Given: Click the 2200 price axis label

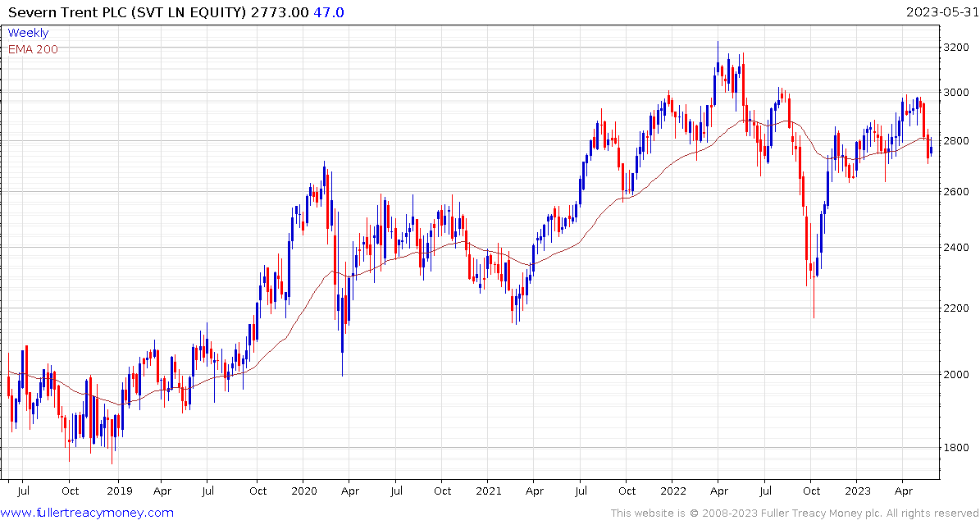Looking at the screenshot, I should click(955, 308).
